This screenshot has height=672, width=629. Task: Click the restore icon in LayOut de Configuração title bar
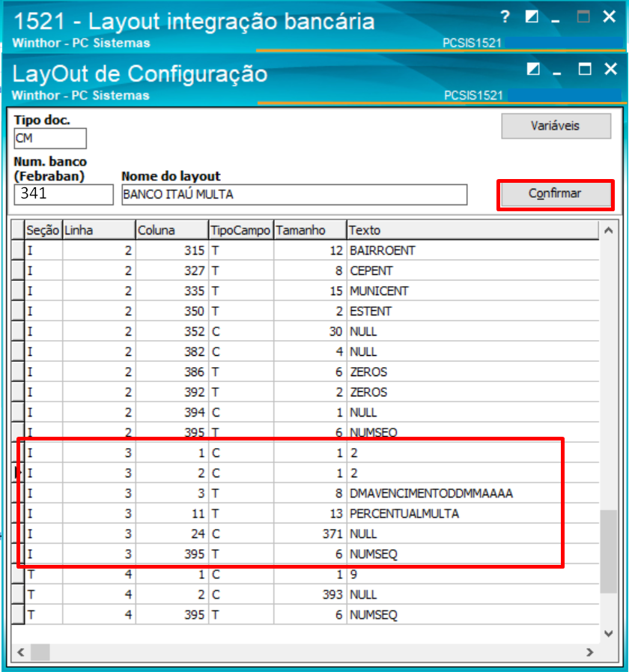533,69
